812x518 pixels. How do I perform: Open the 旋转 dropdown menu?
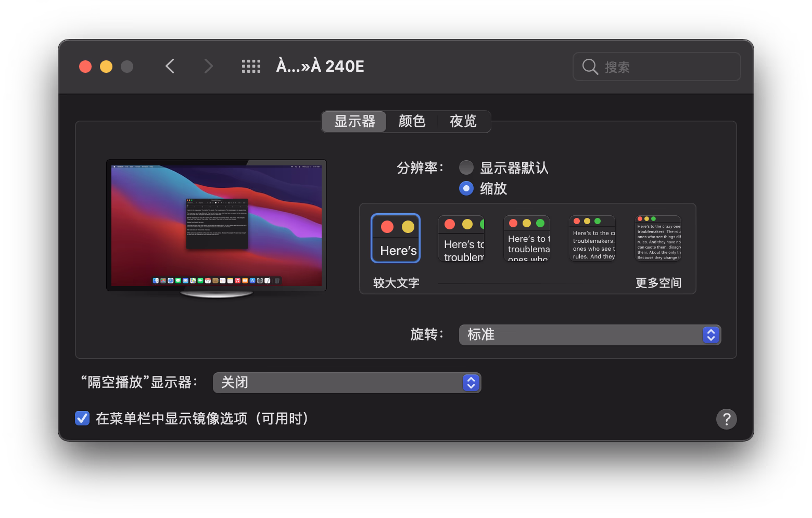click(589, 335)
